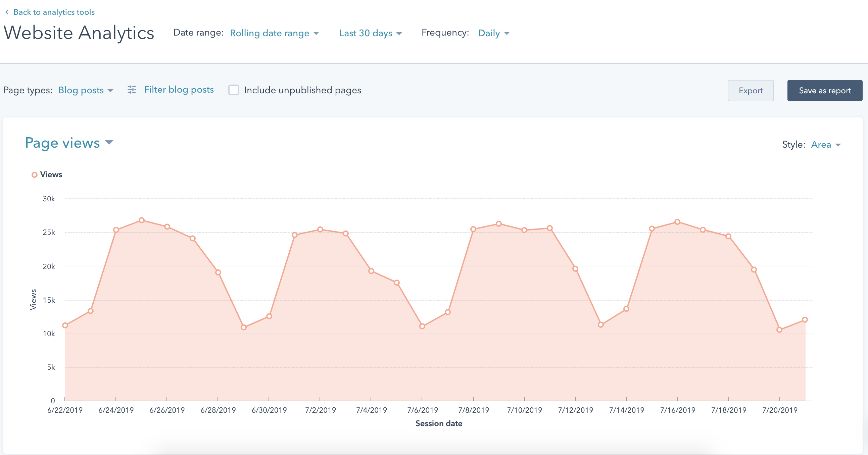Click the Area style caret icon
This screenshot has height=455, width=868.
[838, 145]
